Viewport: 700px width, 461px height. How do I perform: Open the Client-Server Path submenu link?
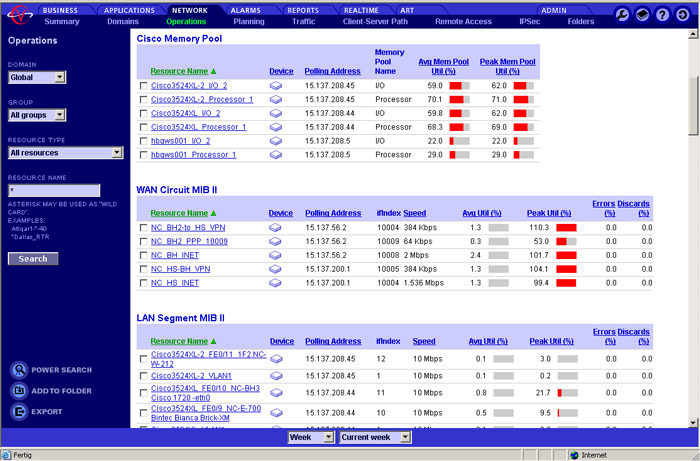(x=375, y=21)
